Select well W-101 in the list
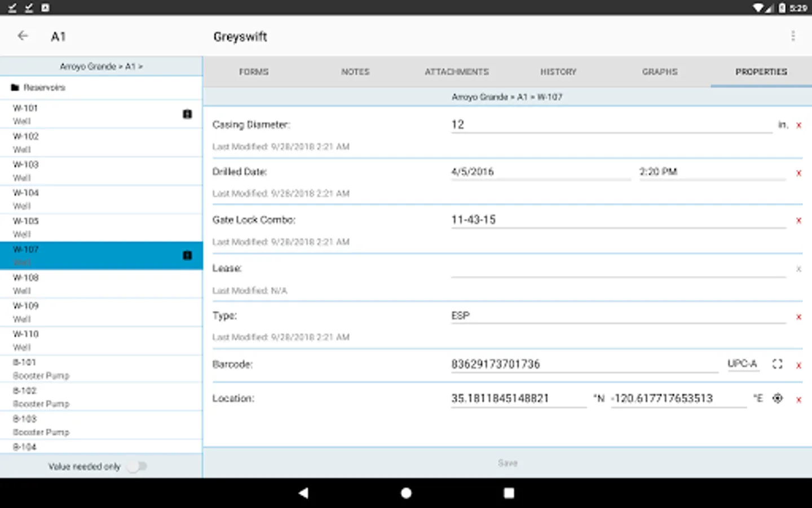The width and height of the screenshot is (812, 508). [x=101, y=114]
